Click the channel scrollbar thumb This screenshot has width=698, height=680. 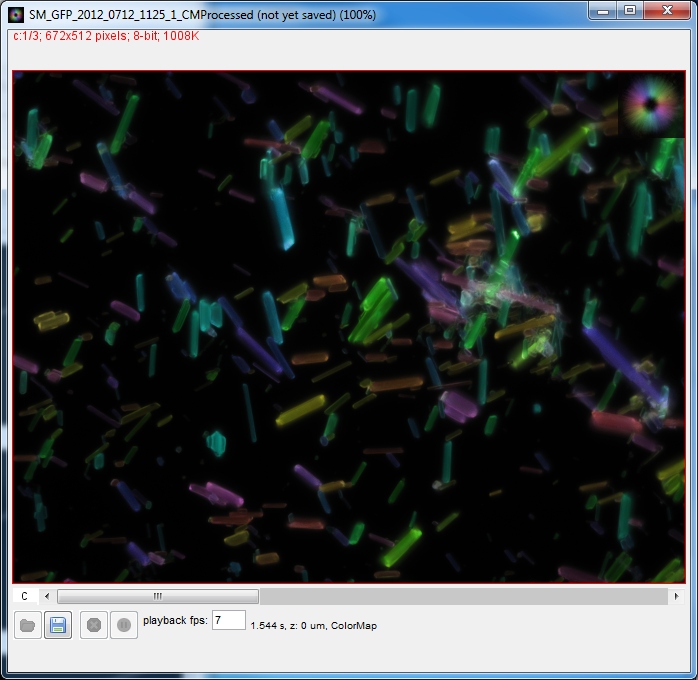click(157, 596)
